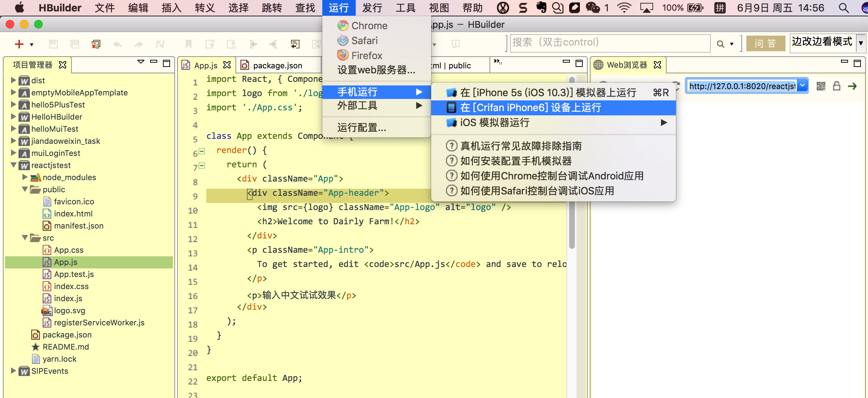The image size is (868, 398).
Task: Open the Project Manager view menu triangle
Action: click(141, 62)
